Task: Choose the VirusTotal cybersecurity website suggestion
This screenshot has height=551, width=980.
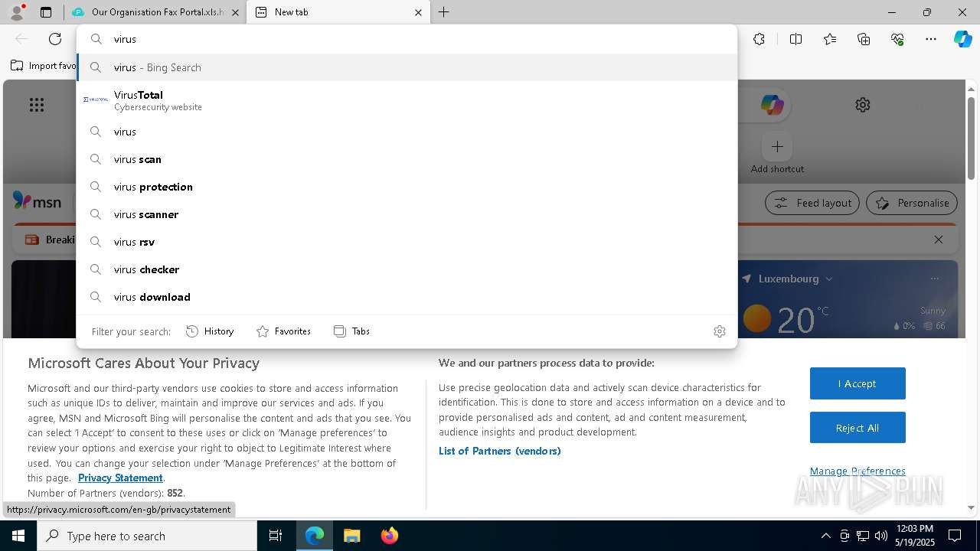Action: tap(407, 100)
